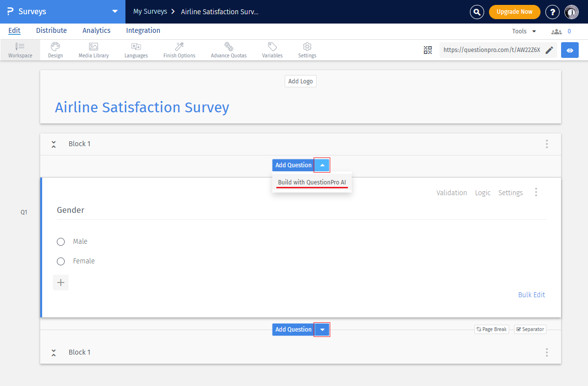The height and width of the screenshot is (386, 588).
Task: Choose Build with QuestionPro AI
Action: tap(312, 182)
